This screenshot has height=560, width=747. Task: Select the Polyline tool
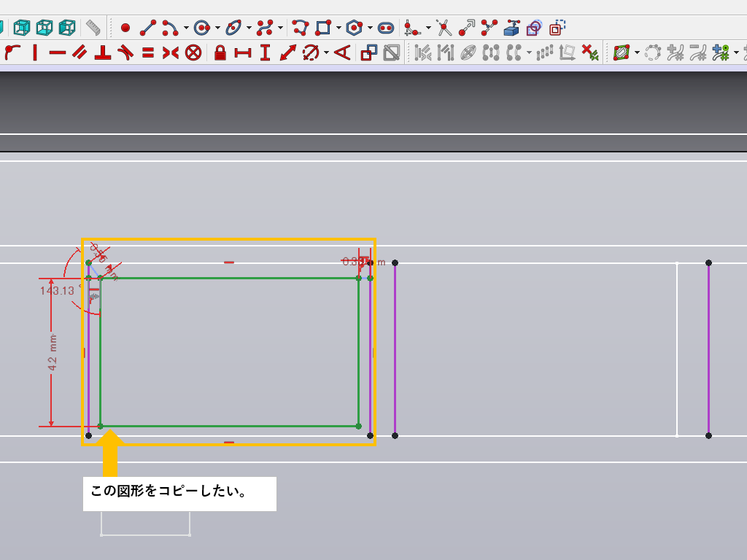click(301, 28)
